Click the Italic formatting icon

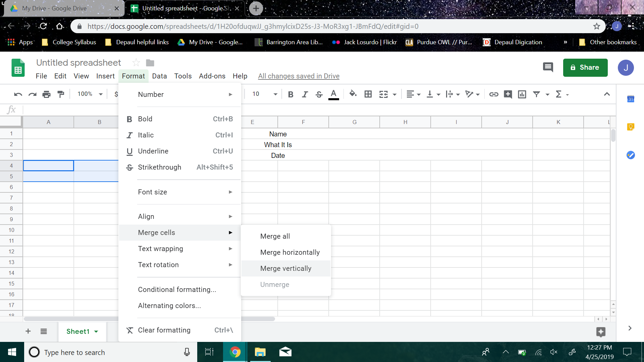pos(305,94)
